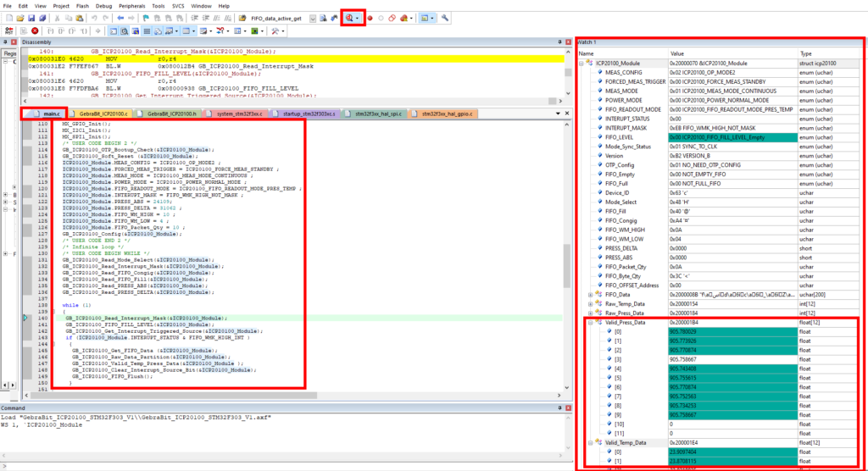Viewport: 868px width, 471px height.
Task: Close the Disassembly panel
Action: (568, 42)
